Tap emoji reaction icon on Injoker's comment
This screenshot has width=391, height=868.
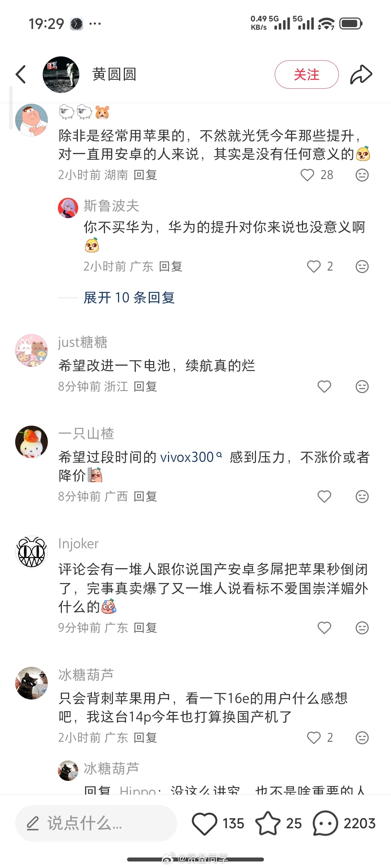coord(362,628)
